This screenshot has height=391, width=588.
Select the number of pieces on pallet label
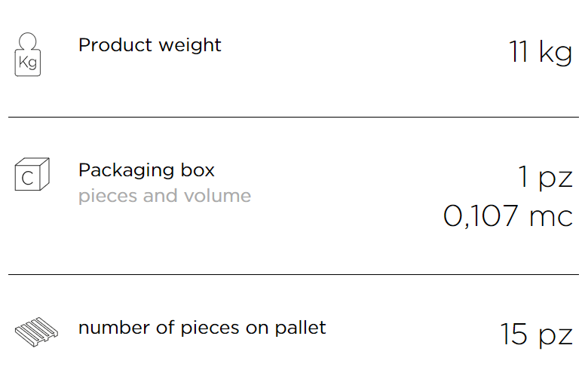[202, 328]
